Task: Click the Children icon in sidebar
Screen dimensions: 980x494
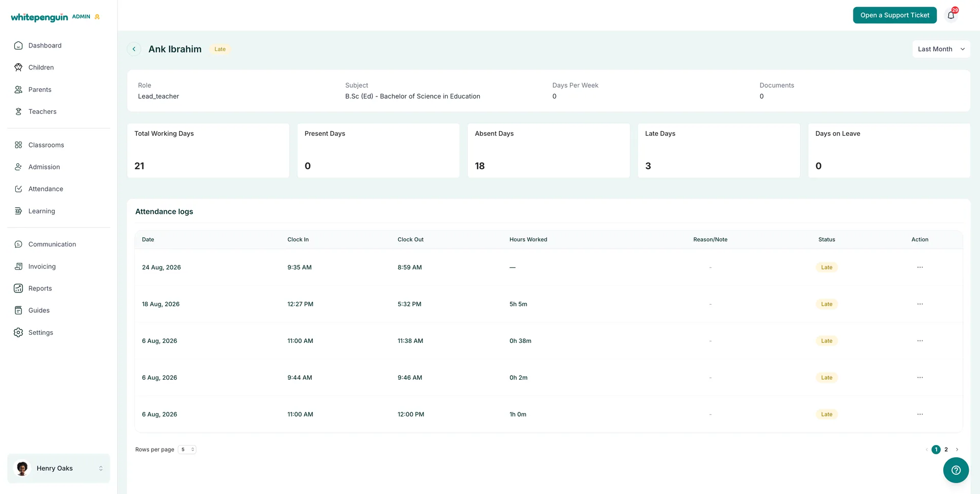Action: (x=18, y=67)
